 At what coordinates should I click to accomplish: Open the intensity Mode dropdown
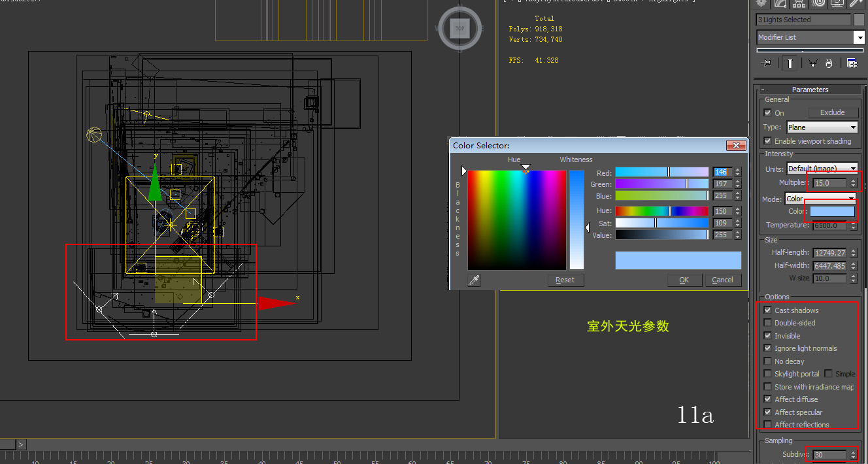(820, 199)
